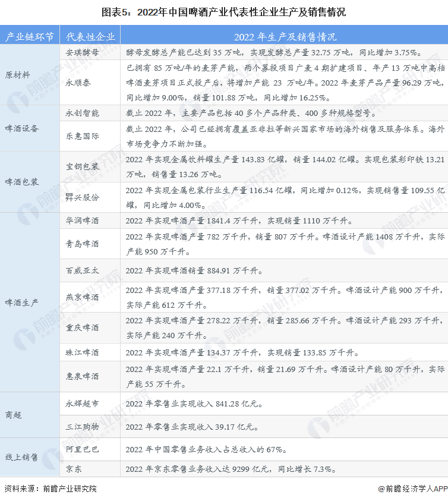Select the "啤酒生产" category cell
The image size is (448, 501).
click(x=22, y=302)
